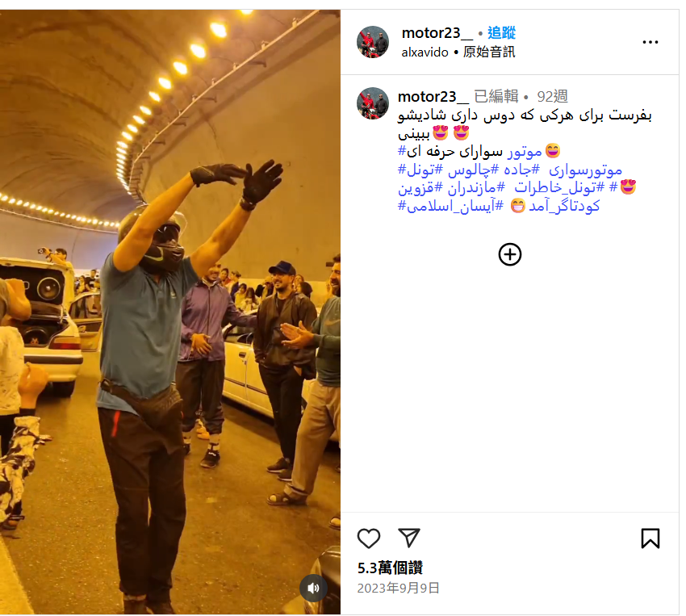Share the post via paper plane icon
Viewport: 686px width, 616px height.
pyautogui.click(x=408, y=538)
